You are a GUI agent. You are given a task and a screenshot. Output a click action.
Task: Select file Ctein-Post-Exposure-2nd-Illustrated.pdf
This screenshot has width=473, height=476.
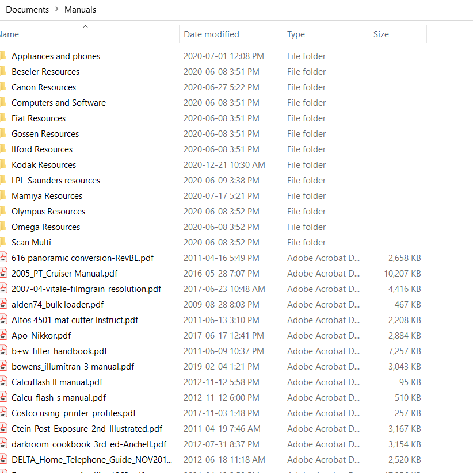point(87,429)
